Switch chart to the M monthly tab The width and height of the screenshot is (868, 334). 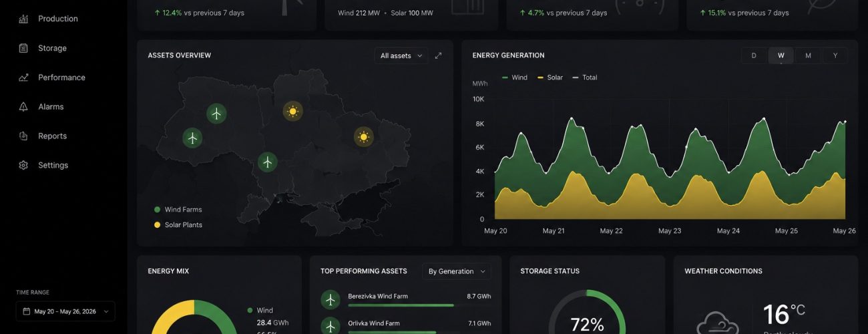808,55
